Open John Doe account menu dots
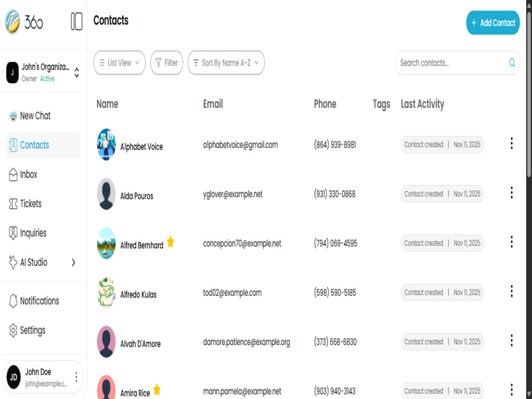532x399 pixels. tap(76, 377)
